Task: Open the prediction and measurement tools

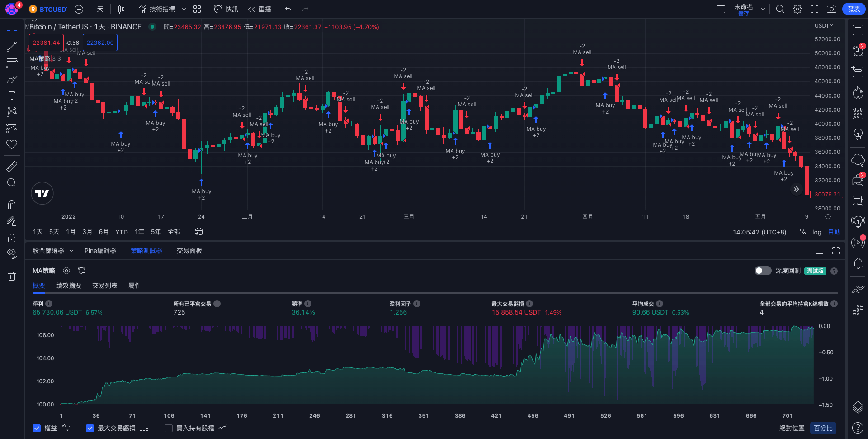Action: pyautogui.click(x=12, y=129)
